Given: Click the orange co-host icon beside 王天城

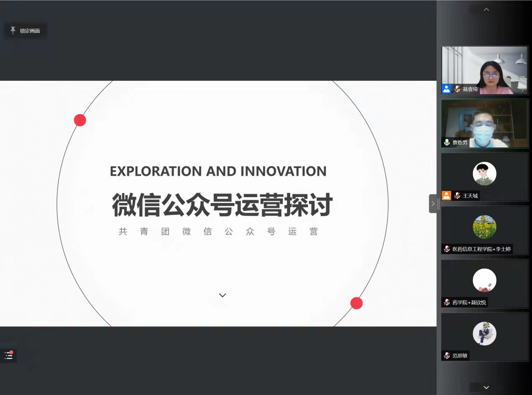Looking at the screenshot, I should pos(446,195).
